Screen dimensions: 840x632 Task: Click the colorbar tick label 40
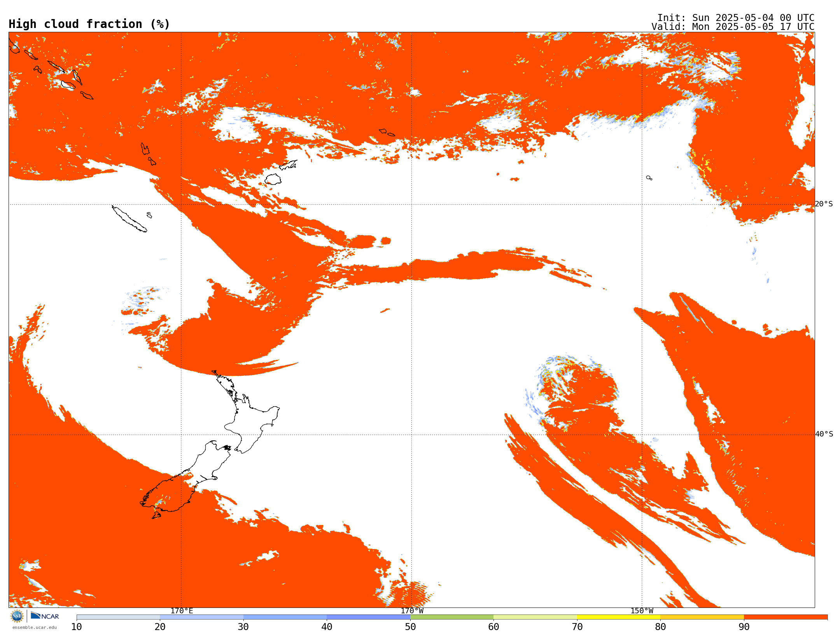point(327,627)
